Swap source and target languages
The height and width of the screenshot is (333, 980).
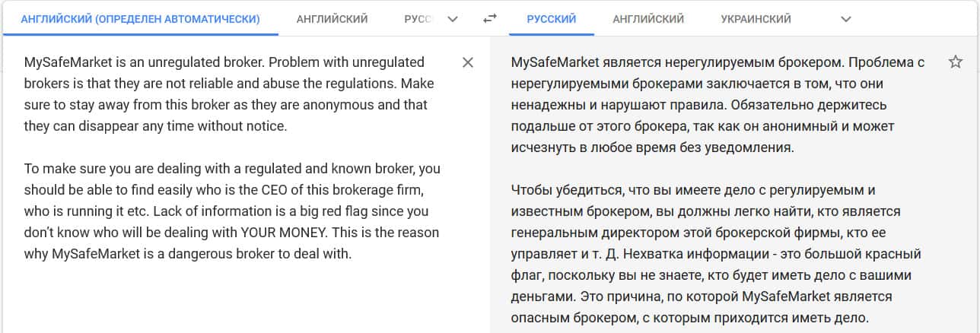coord(490,19)
